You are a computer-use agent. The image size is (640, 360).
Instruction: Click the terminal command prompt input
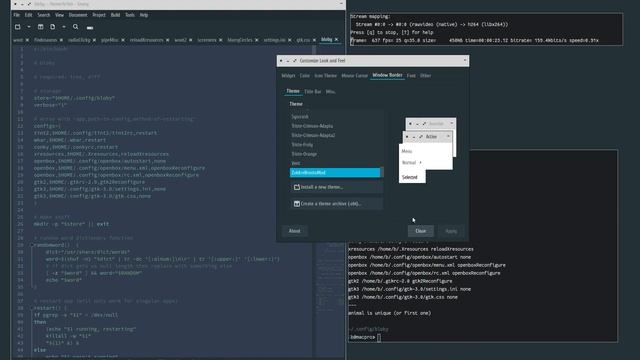click(x=379, y=337)
